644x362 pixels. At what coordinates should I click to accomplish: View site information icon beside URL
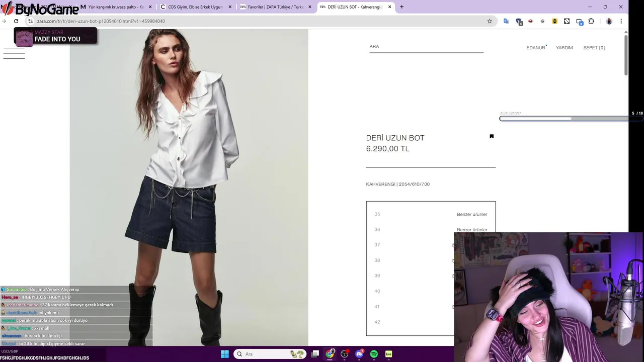click(30, 21)
